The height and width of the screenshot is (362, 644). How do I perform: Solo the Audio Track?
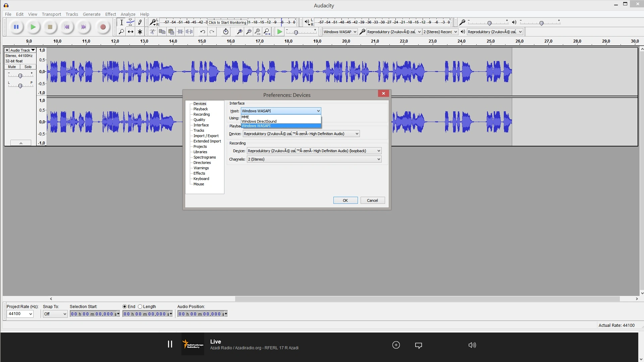tap(28, 67)
